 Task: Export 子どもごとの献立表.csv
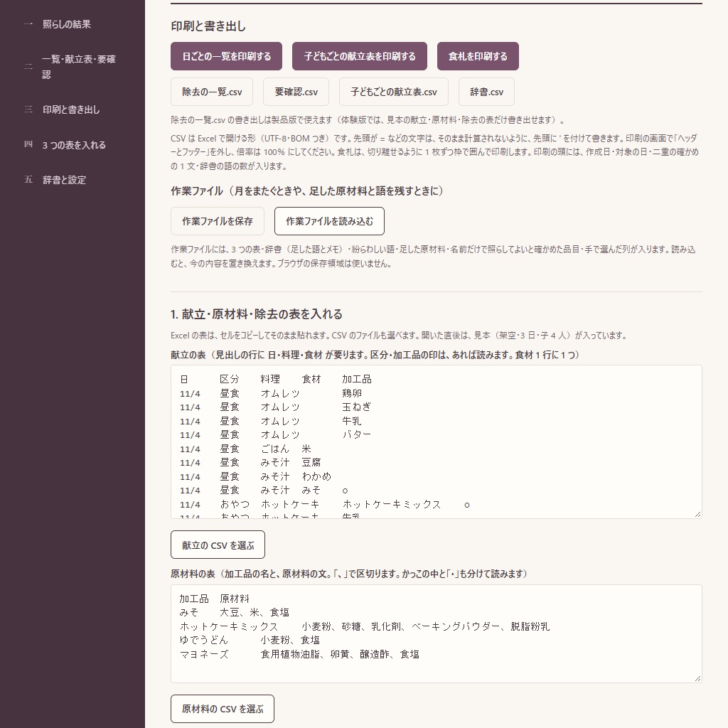(x=394, y=92)
